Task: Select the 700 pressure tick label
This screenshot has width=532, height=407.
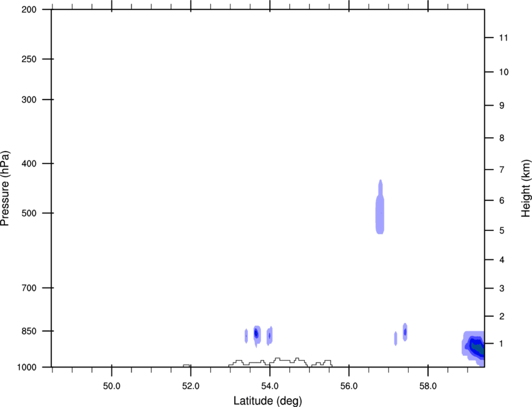Action: 29,288
